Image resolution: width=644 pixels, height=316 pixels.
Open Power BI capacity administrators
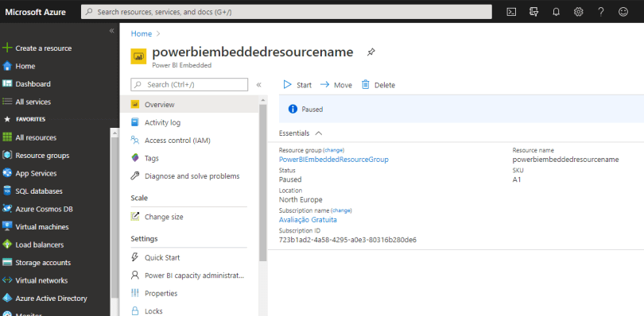pyautogui.click(x=194, y=276)
